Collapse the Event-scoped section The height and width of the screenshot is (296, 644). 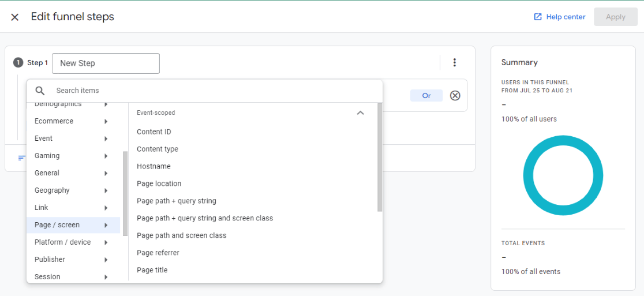(x=361, y=113)
